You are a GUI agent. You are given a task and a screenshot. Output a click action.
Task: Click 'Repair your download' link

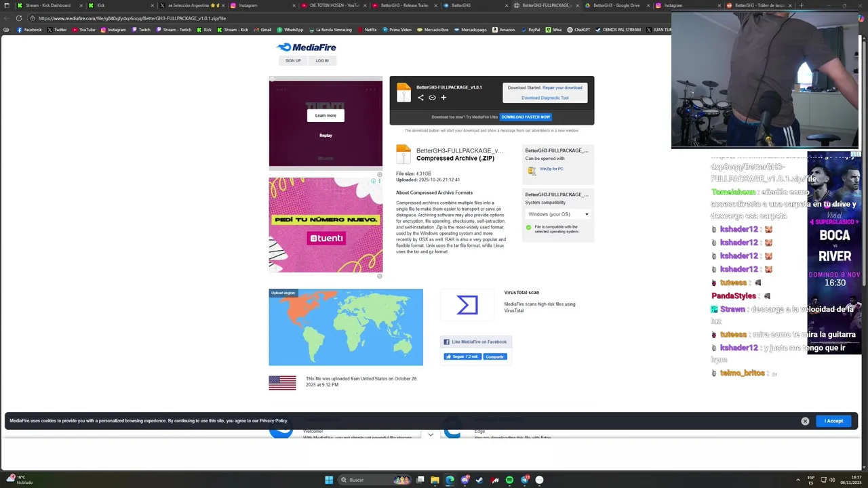[x=562, y=87]
